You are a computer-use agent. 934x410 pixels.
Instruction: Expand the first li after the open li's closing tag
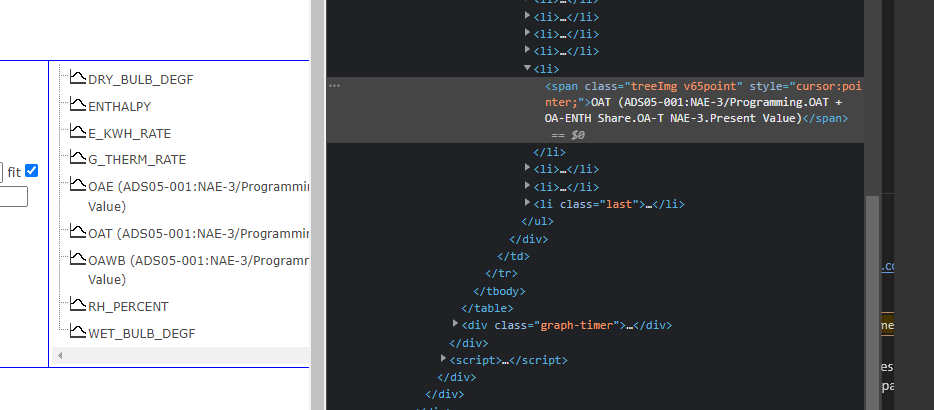pos(527,168)
